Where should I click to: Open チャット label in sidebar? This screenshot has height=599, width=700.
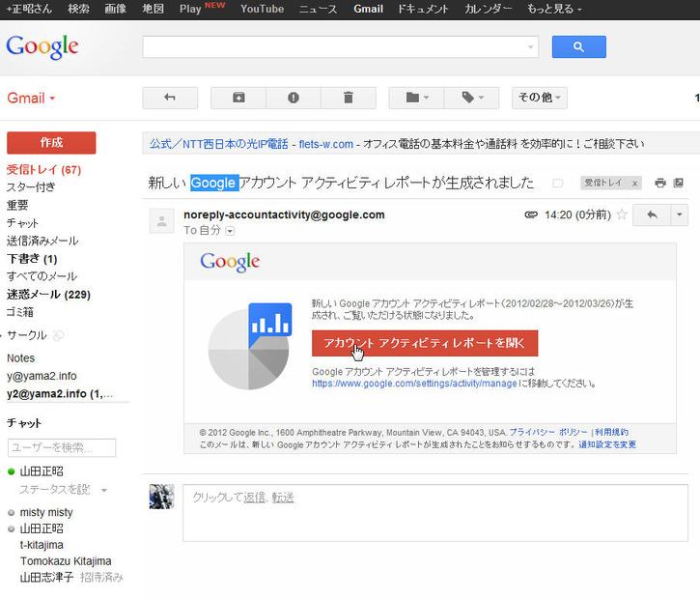22,223
